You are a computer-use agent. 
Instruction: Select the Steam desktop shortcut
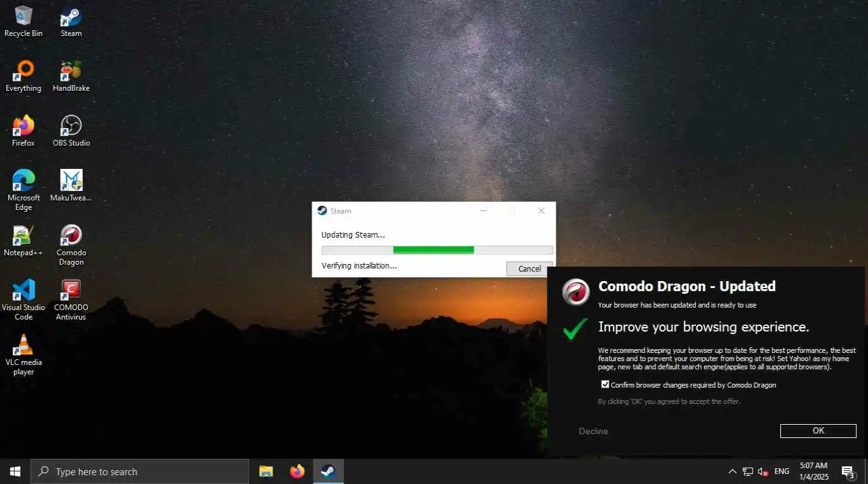pyautogui.click(x=71, y=21)
